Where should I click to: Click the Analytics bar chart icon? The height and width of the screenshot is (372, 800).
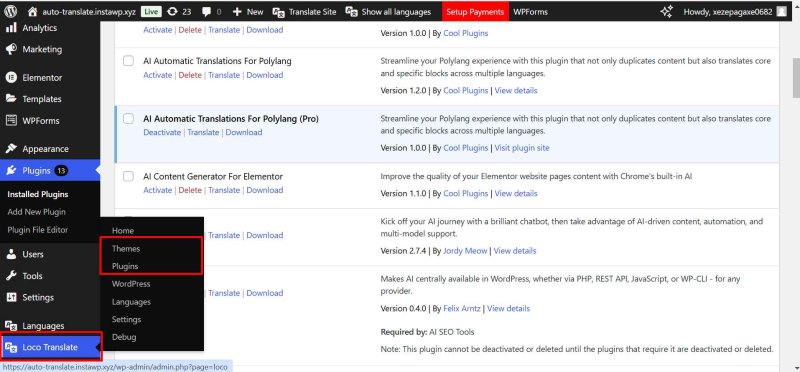(11, 28)
